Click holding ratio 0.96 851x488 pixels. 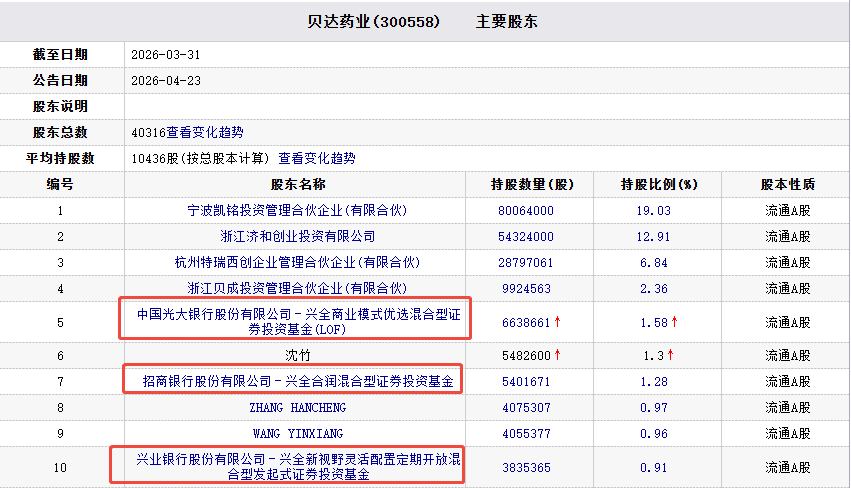coord(653,434)
